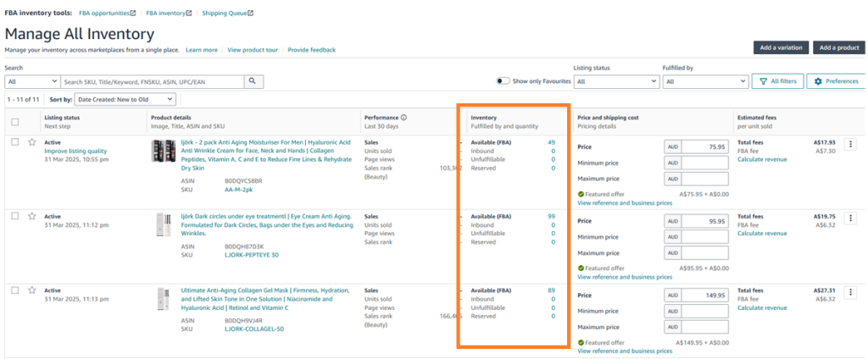Click the external link icon beside FBA opportunities
The height and width of the screenshot is (359, 868).
point(133,12)
